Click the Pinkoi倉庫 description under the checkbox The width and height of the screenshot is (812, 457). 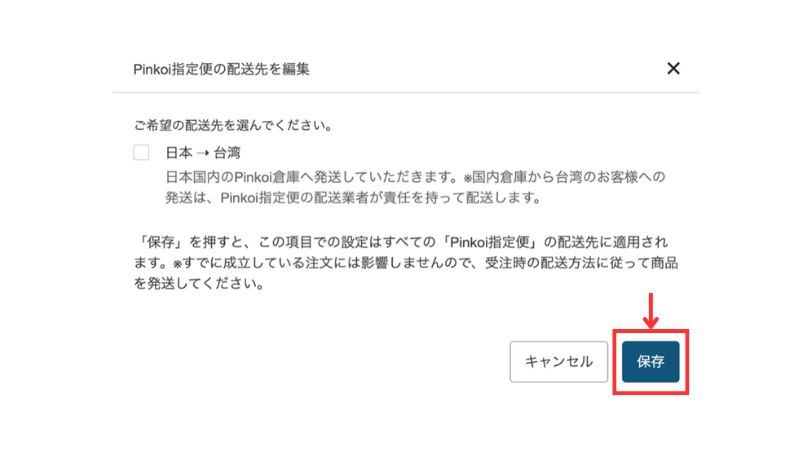(415, 188)
